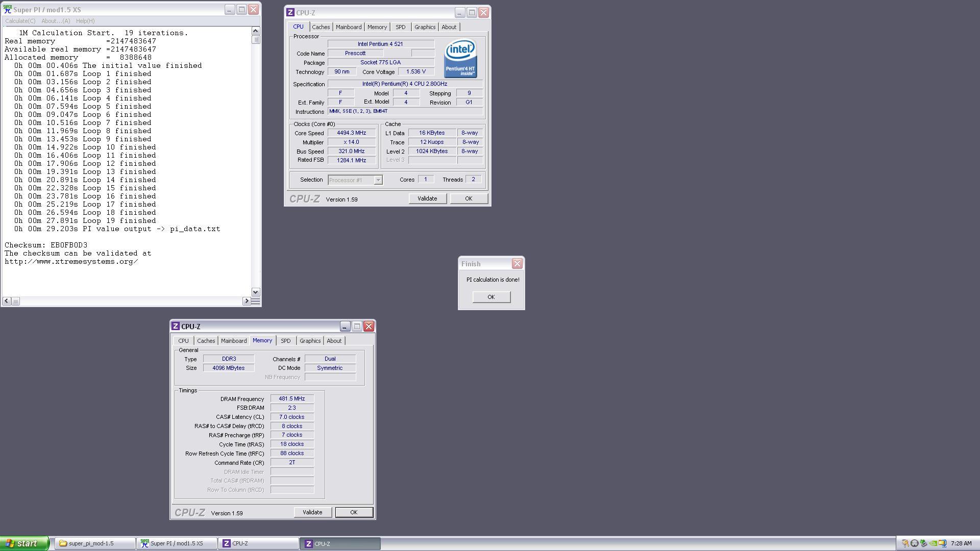Switch to Super PI / mod1.5 XS taskbar item
Screen dimensions: 980x551
pos(177,543)
